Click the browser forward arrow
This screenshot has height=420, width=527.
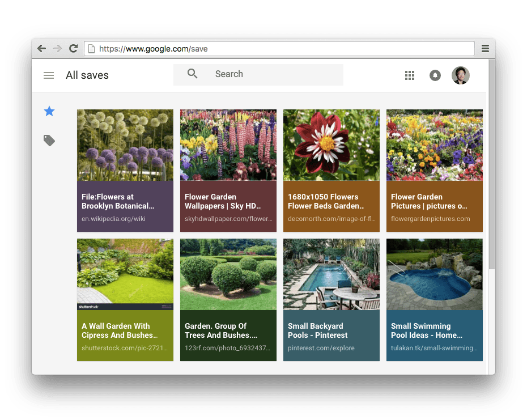[57, 49]
